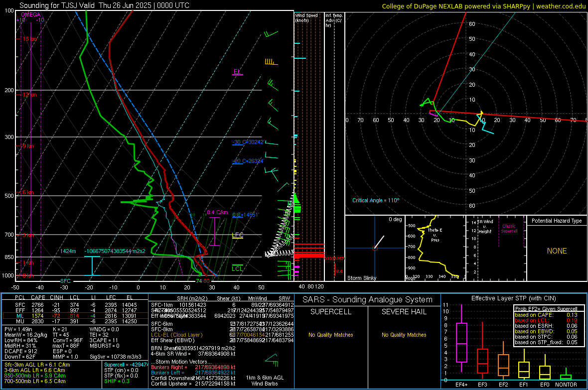Viewport: 588px width, 390px height.
Task: Click No Quality Matches under SEVERE HAIL
Action: tap(404, 335)
